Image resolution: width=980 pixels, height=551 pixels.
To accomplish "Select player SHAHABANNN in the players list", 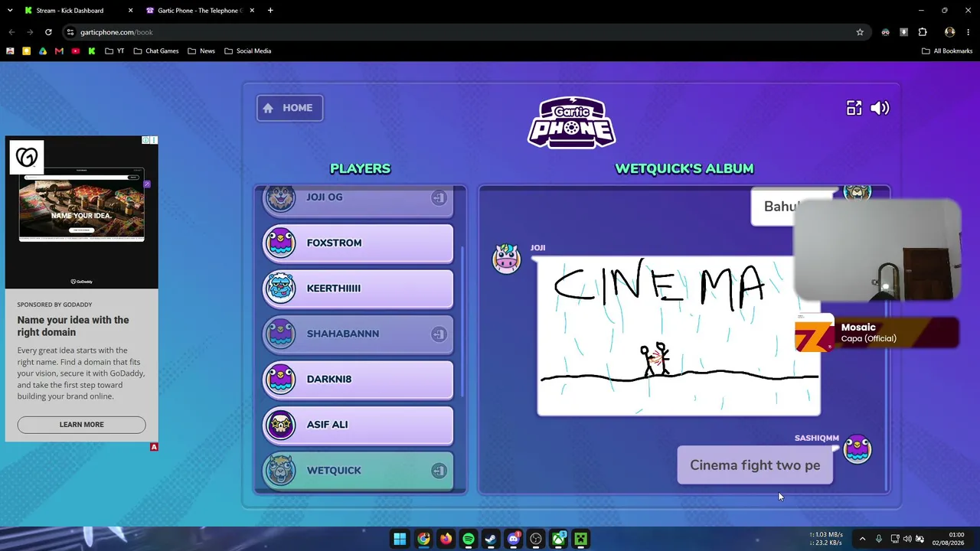I will click(x=358, y=334).
